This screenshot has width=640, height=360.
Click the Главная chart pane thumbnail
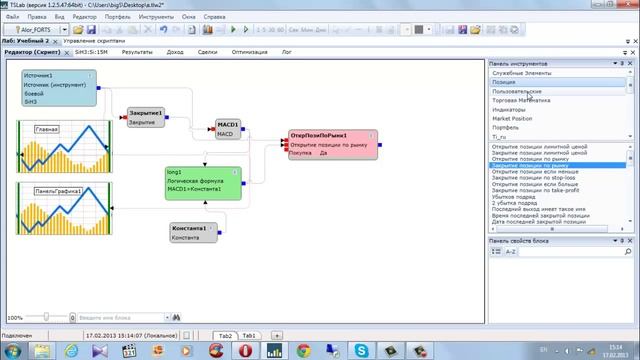coord(64,147)
